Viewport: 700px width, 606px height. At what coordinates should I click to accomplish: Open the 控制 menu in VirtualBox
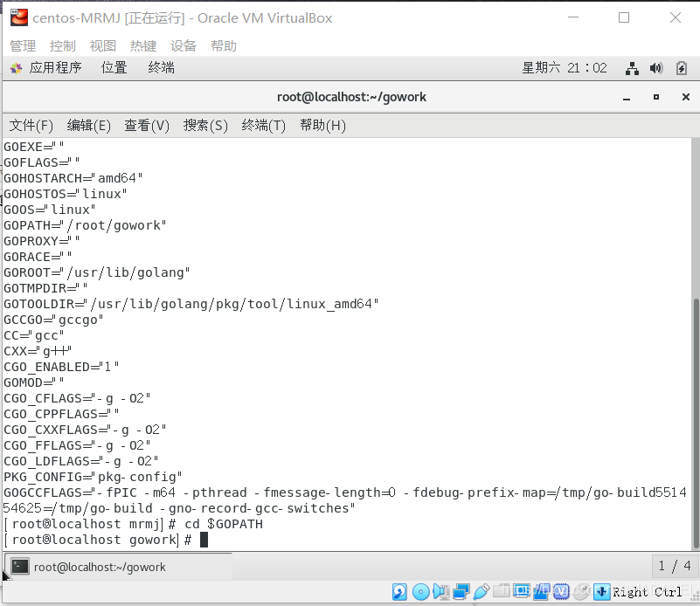click(x=63, y=46)
